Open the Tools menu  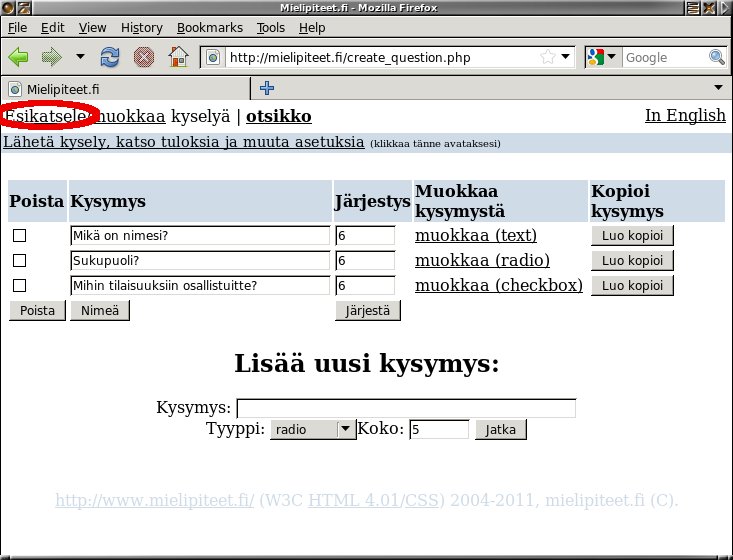tap(271, 28)
